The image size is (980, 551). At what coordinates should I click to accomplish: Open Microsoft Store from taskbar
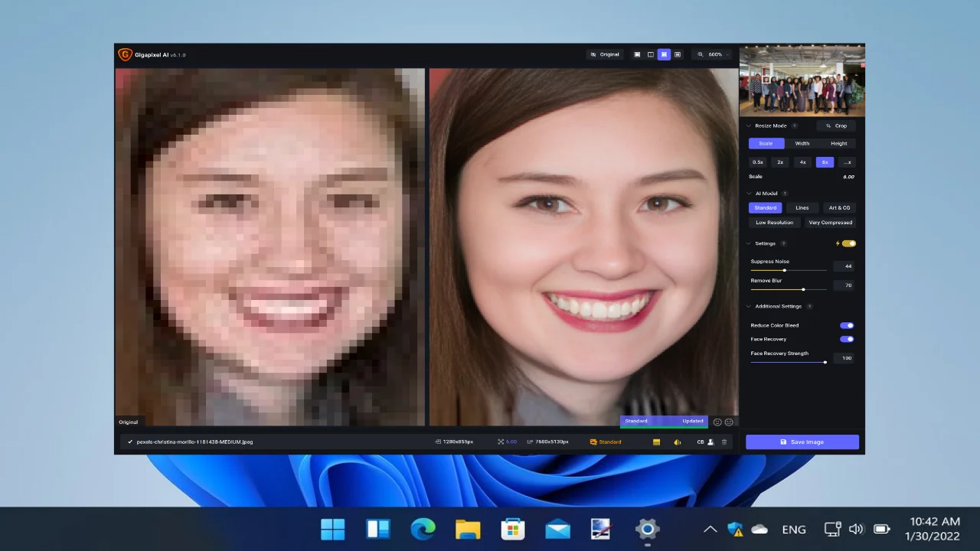coord(512,529)
